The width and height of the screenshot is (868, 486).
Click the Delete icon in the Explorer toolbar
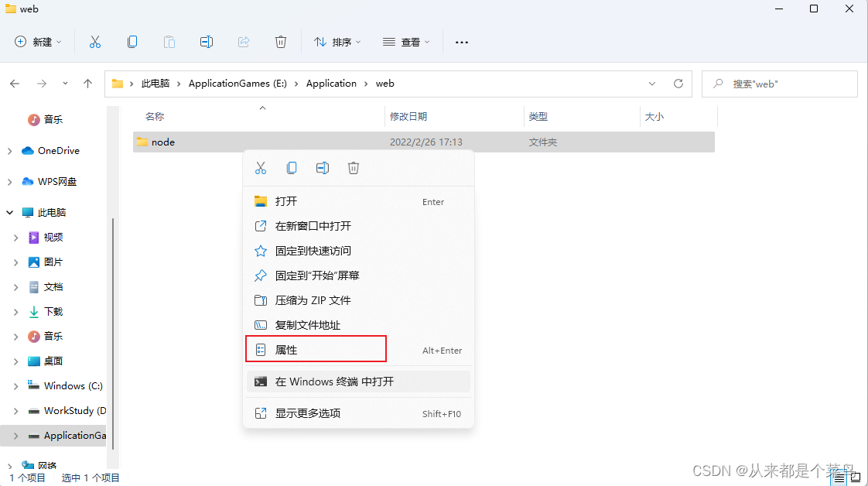[x=281, y=42]
